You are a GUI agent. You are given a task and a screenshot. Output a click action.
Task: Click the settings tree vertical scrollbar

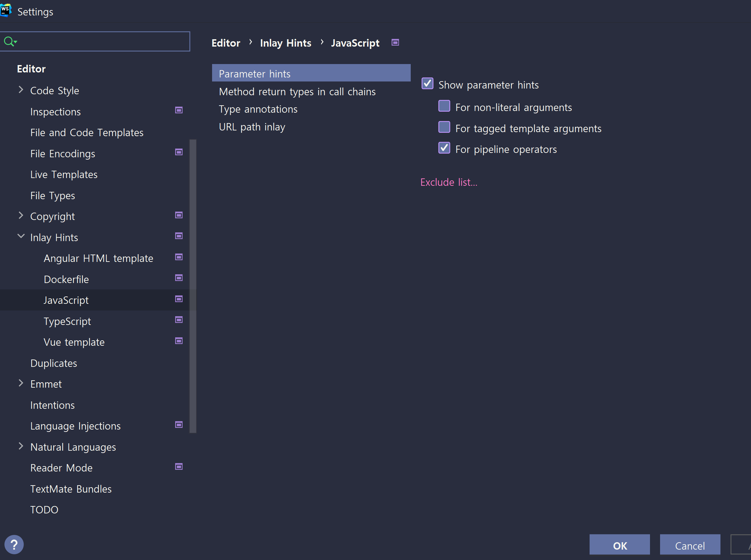click(x=193, y=286)
